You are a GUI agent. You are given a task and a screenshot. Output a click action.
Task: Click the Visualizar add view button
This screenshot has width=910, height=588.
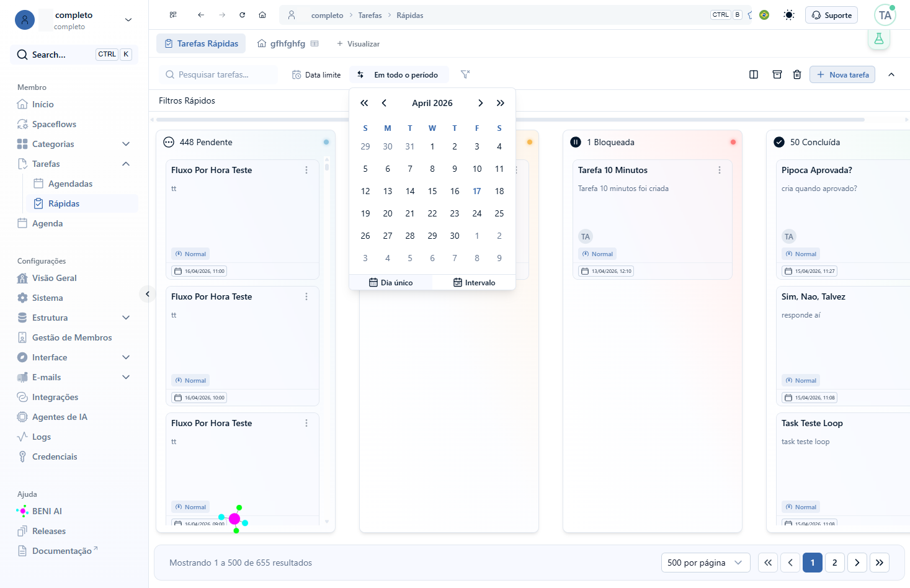(x=358, y=43)
